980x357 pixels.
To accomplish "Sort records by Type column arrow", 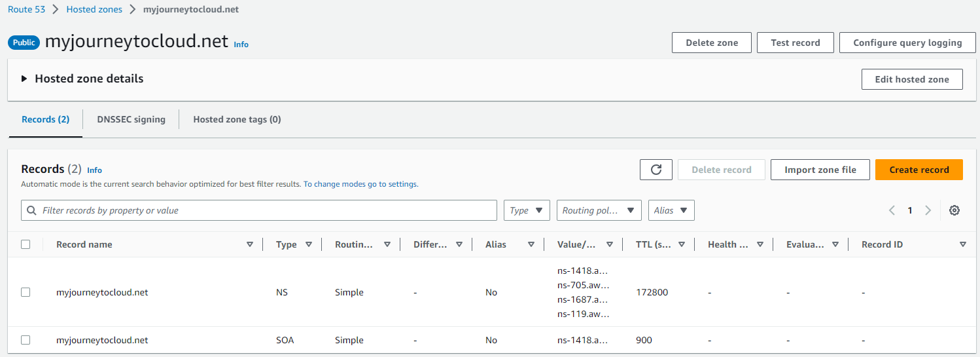I will (x=309, y=244).
